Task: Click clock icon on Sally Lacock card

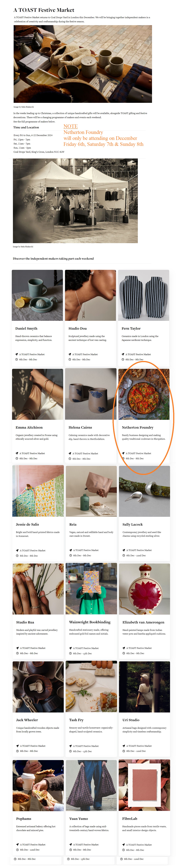Action: 123,555
